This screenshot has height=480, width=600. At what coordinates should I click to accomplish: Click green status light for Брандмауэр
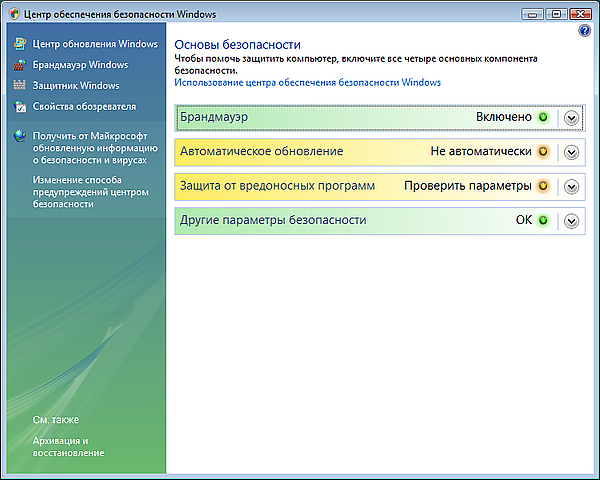click(x=543, y=117)
